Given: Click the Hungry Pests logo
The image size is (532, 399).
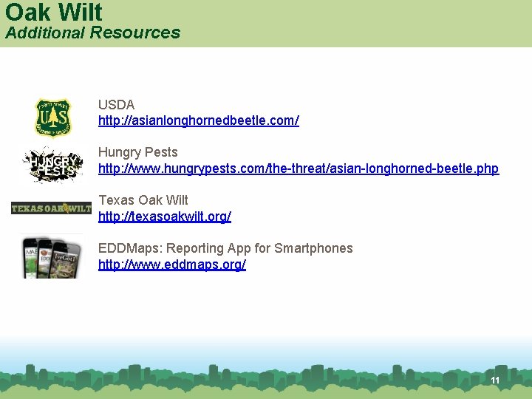Looking at the screenshot, I should [x=53, y=165].
